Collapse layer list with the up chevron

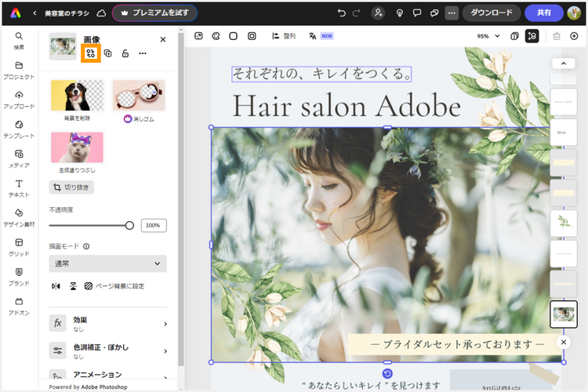click(x=563, y=64)
